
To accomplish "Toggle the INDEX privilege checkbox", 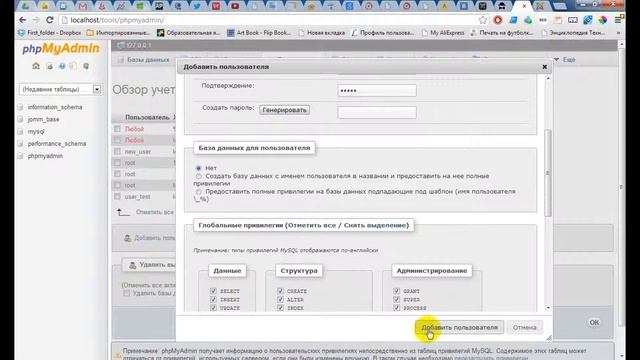I will pos(280,308).
